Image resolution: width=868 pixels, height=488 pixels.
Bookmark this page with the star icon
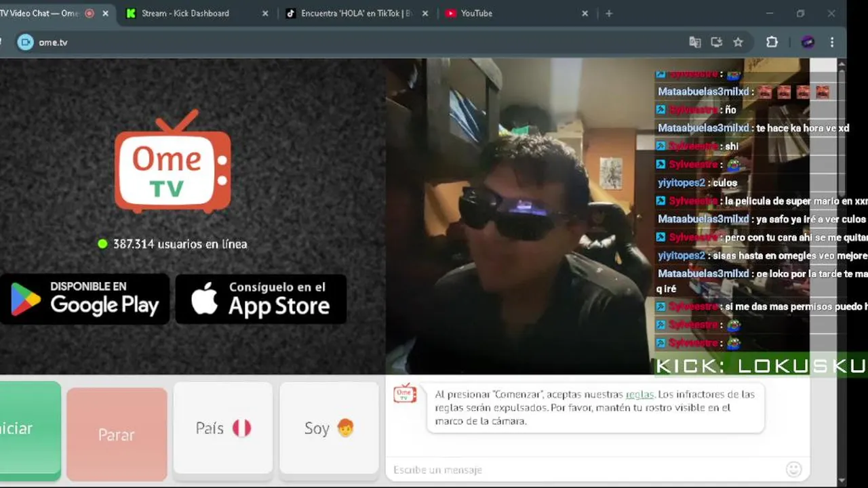coord(738,42)
